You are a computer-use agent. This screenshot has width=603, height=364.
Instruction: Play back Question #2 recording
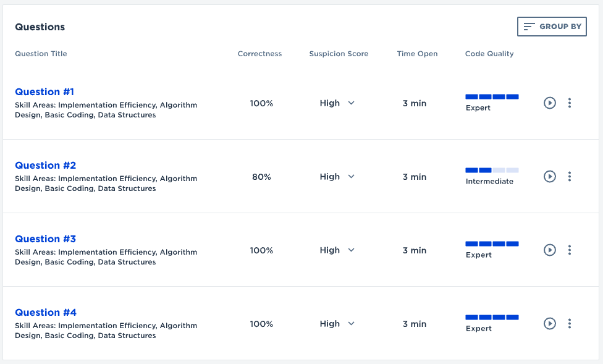[x=550, y=177]
